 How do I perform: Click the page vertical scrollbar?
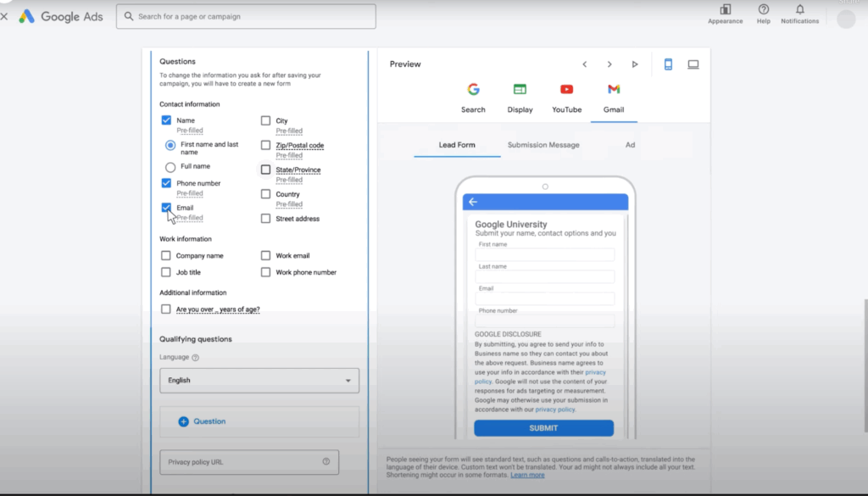point(865,365)
